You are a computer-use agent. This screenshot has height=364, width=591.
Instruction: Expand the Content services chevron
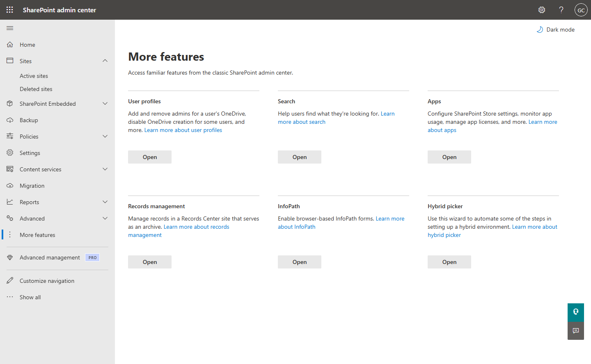point(105,169)
